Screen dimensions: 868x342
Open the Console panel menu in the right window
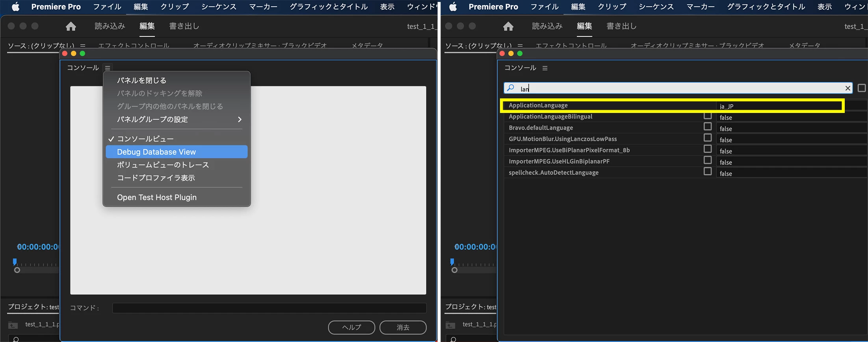(545, 68)
